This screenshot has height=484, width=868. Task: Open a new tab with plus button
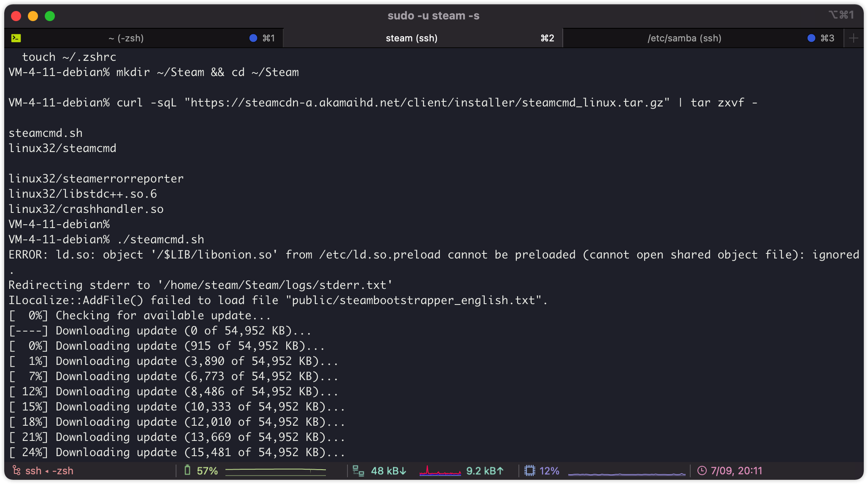click(854, 38)
